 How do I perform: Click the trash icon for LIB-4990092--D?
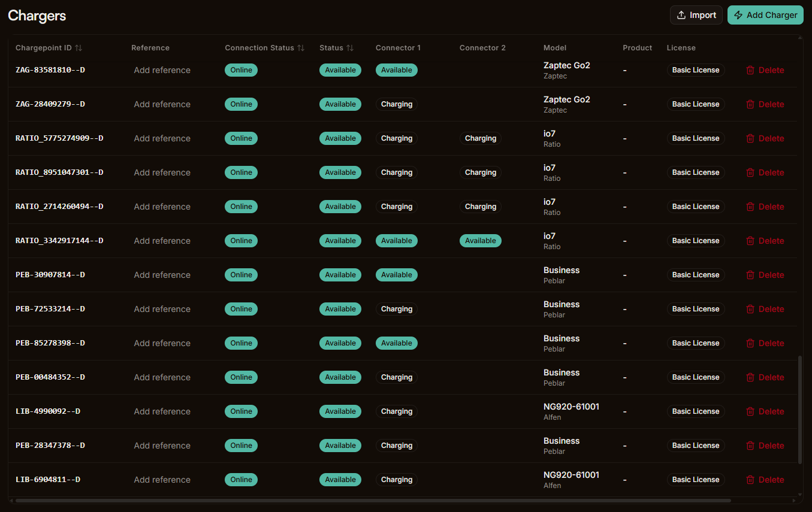pyautogui.click(x=750, y=411)
